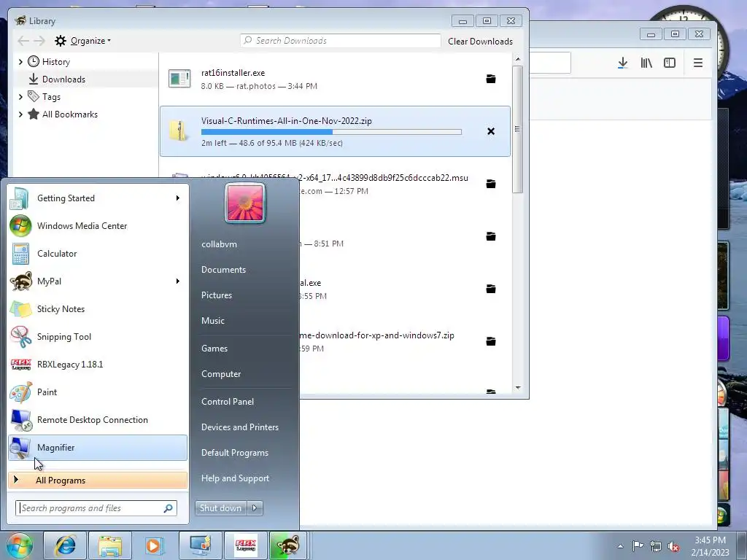The image size is (747, 560).
Task: Show All Programs list
Action: click(98, 480)
